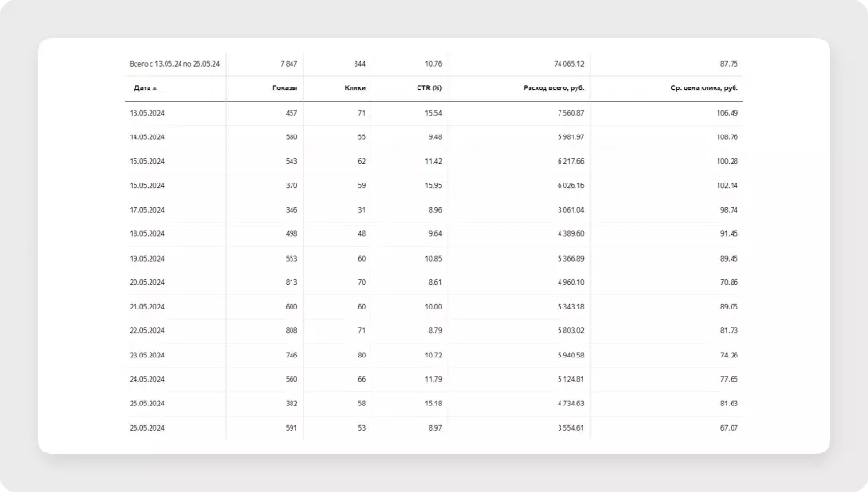Click the sort arrow next to Дата
868x492 pixels.
(x=155, y=88)
